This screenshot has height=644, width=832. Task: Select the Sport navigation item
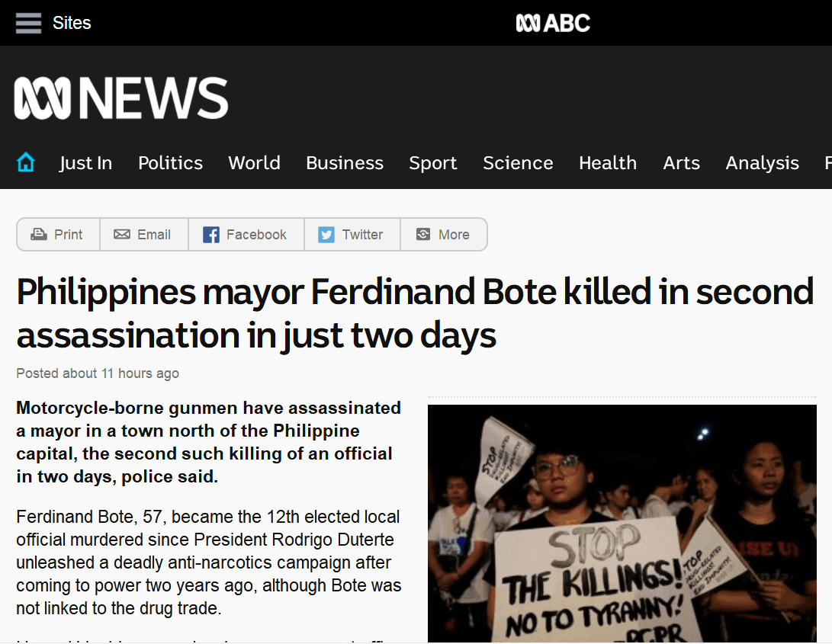click(432, 163)
